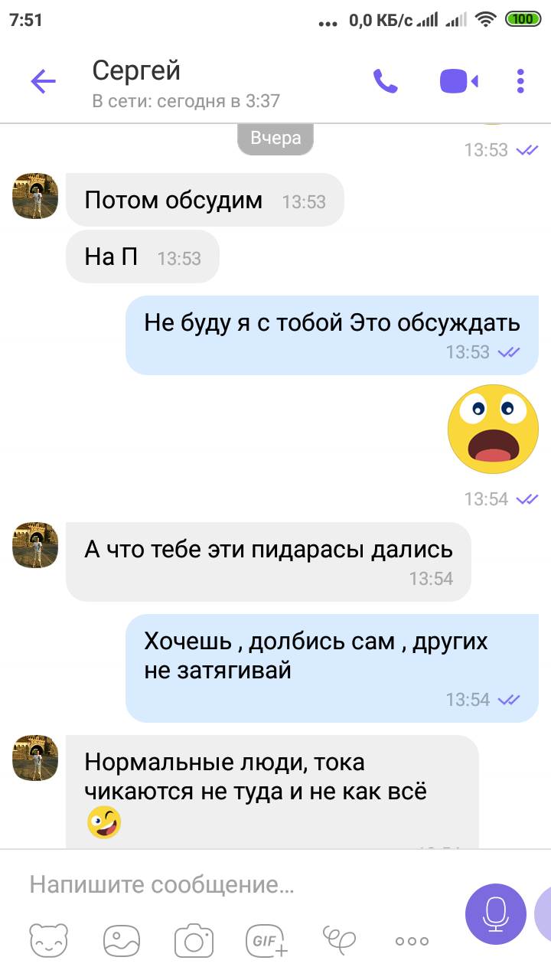Open the GIF creator icon
The height and width of the screenshot is (980, 551).
click(x=266, y=940)
